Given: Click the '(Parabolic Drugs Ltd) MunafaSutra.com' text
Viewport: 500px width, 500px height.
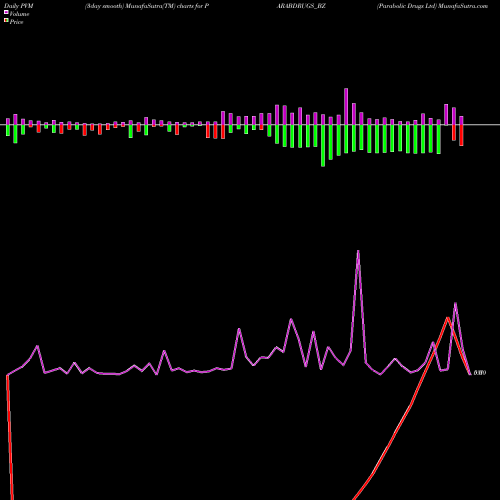Looking at the screenshot, I should 432,6.
